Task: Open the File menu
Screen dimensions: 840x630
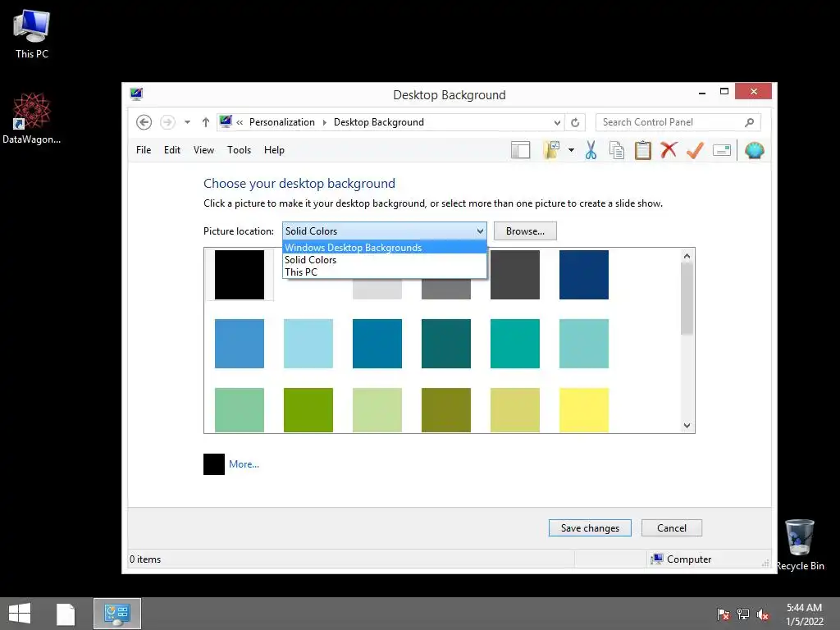Action: [143, 150]
